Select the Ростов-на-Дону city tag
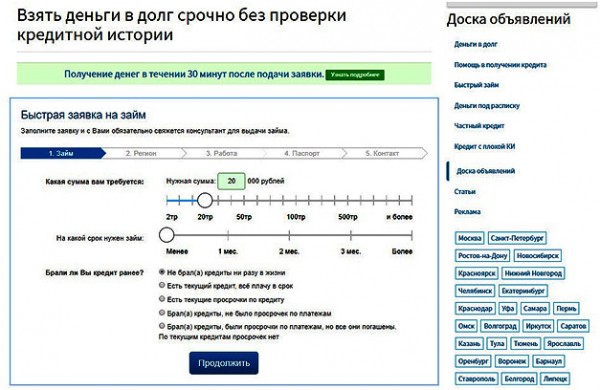This screenshot has height=390, width=600. tap(483, 255)
